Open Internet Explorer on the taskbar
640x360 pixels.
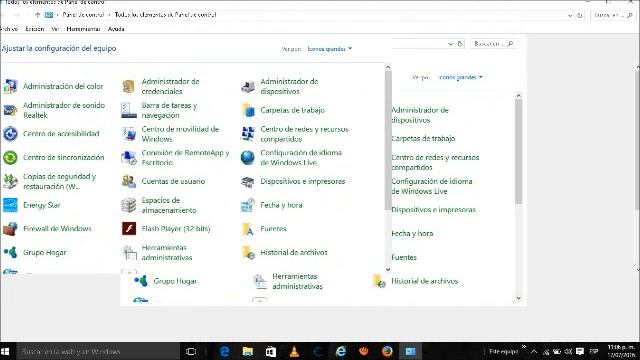point(340,351)
